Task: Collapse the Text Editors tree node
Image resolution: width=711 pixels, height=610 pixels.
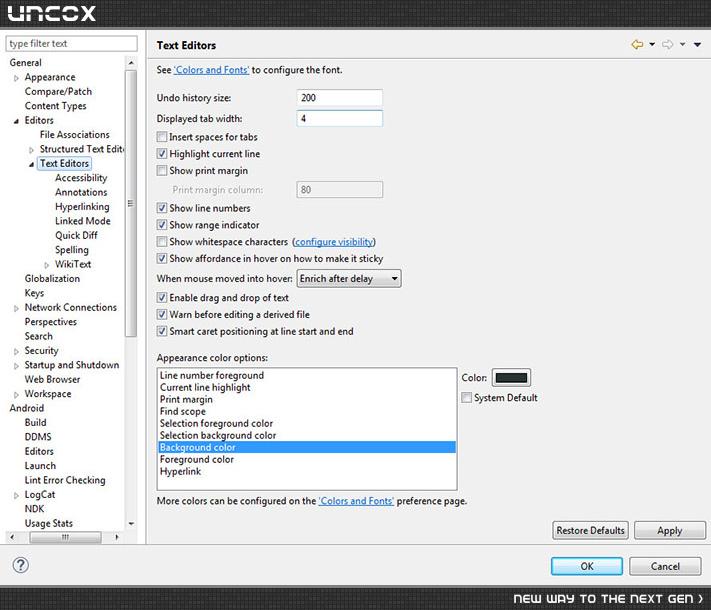Action: click(x=31, y=164)
